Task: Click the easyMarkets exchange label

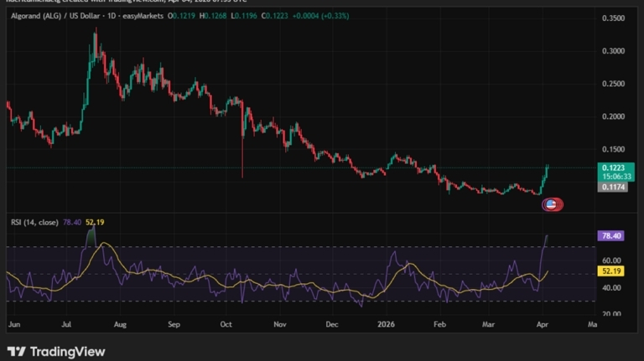Action: tap(143, 16)
